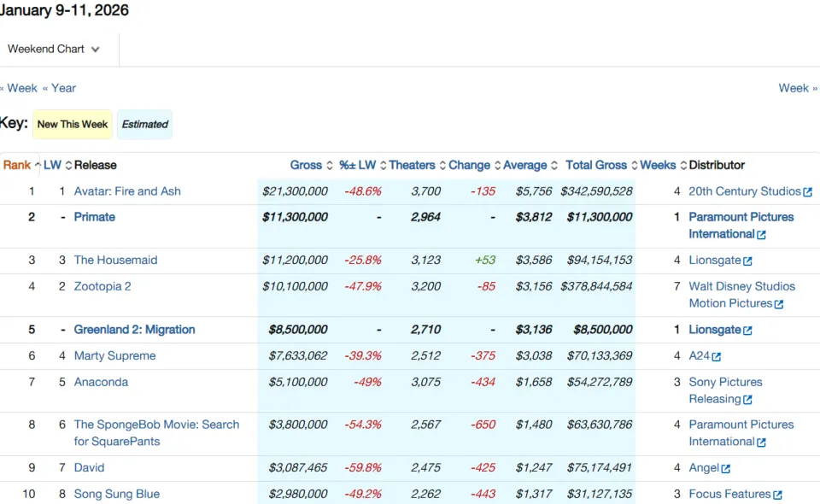Viewport: 820px width, 504px height.
Task: Click external link icon in SpongeBob row distributor
Action: (x=761, y=442)
